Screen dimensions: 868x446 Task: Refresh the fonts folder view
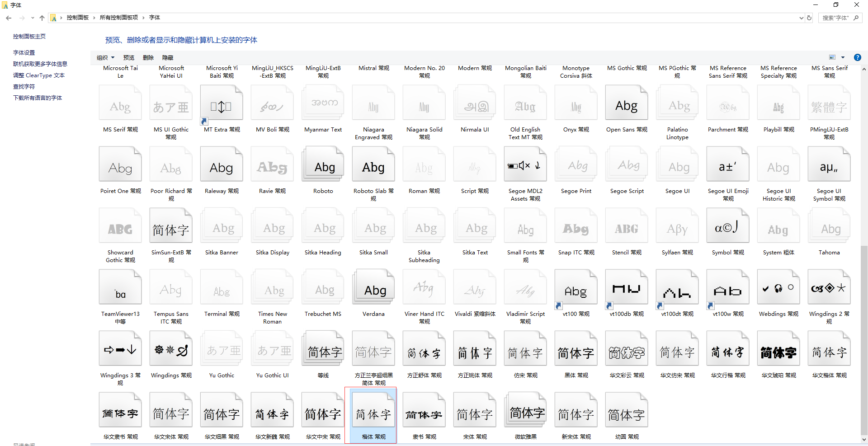[809, 18]
